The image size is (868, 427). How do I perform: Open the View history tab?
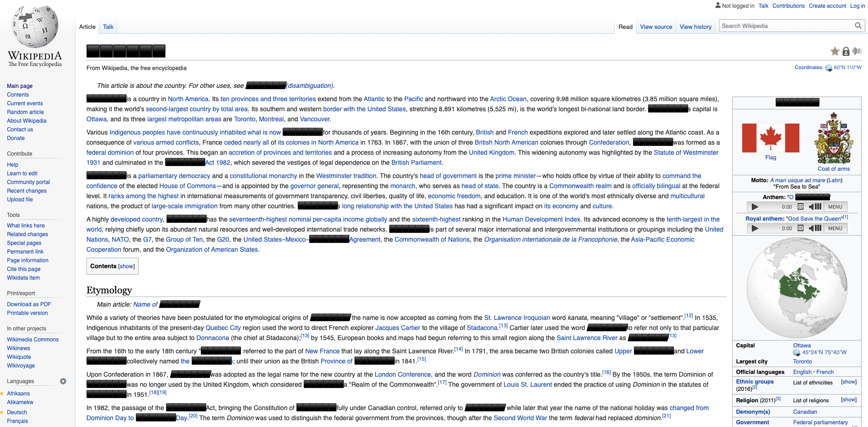(696, 27)
